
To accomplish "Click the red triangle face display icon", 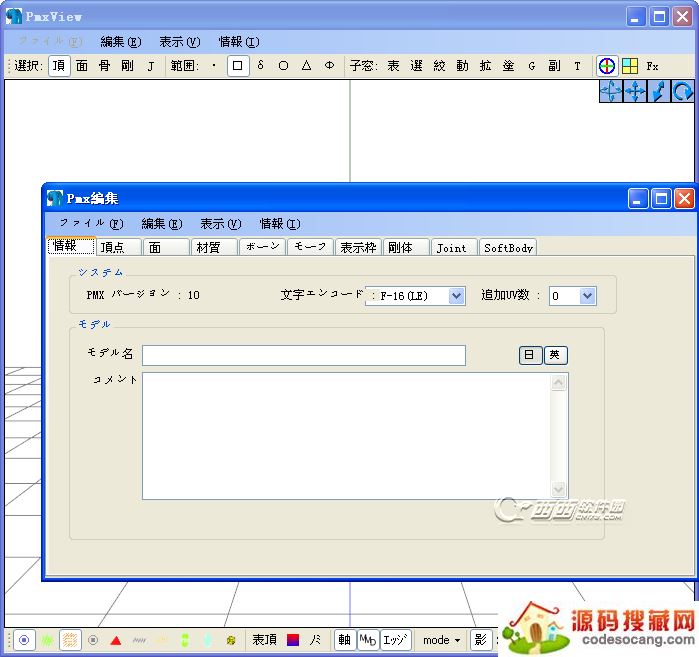I will click(x=116, y=640).
